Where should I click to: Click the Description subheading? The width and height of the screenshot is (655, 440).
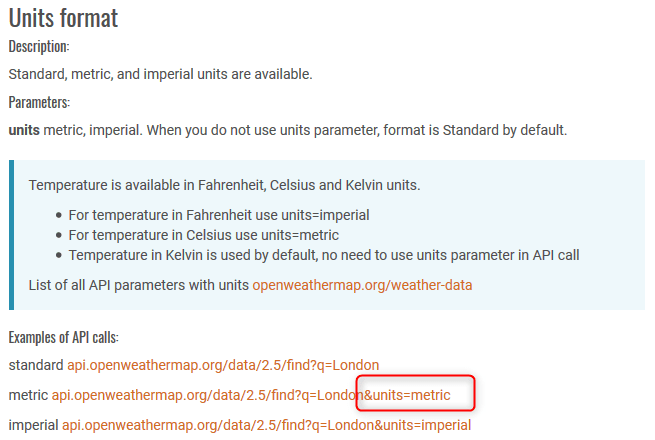pyautogui.click(x=39, y=47)
